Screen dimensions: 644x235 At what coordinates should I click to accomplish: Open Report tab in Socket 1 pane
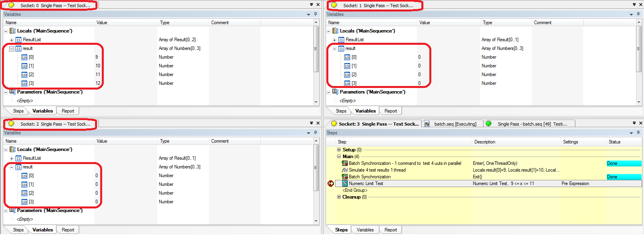click(x=391, y=111)
